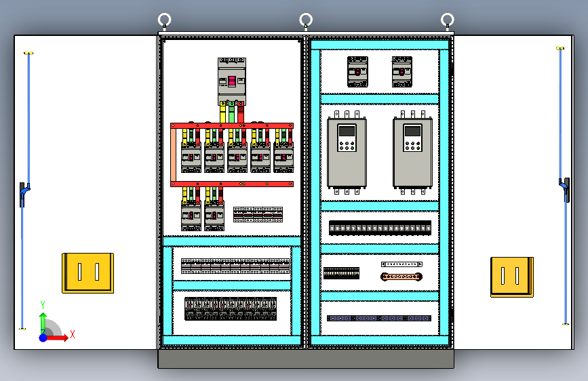The width and height of the screenshot is (588, 381).
Task: Select the cyan cable duct below the drives
Action: pos(380,206)
